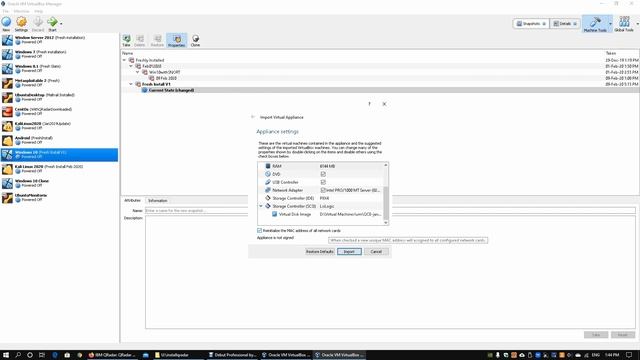This screenshot has height=360, width=640.
Task: Click the snapshot Delete icon
Action: [140, 40]
